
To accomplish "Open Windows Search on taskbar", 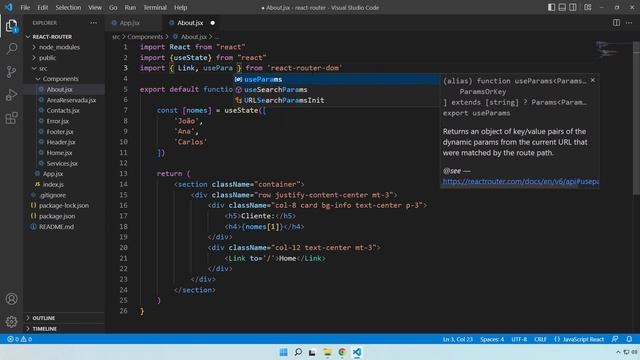I will tap(298, 352).
